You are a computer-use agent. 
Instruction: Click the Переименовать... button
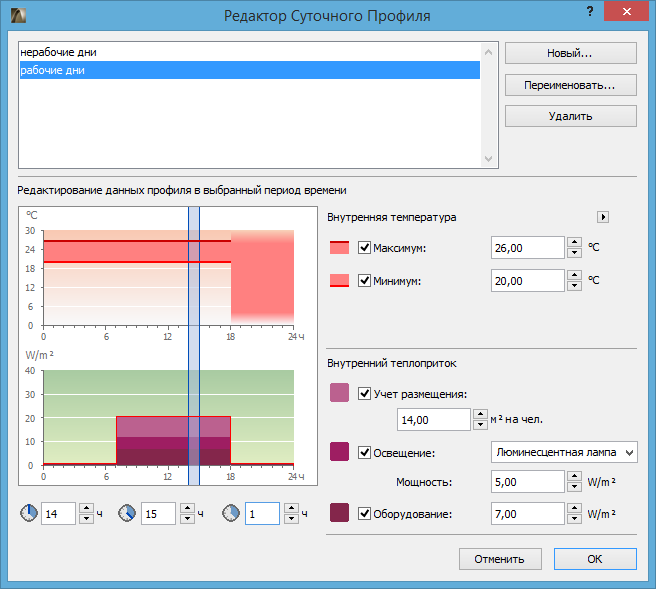(x=571, y=85)
